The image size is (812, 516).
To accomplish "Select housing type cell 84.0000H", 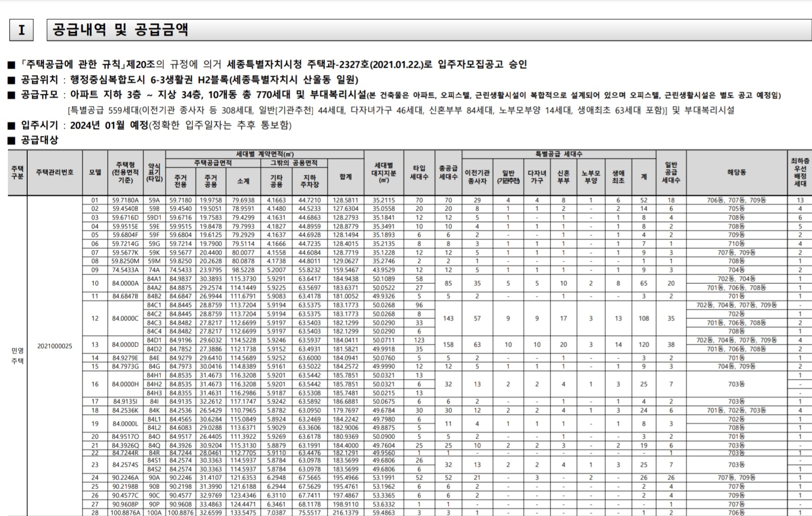I will point(126,384).
